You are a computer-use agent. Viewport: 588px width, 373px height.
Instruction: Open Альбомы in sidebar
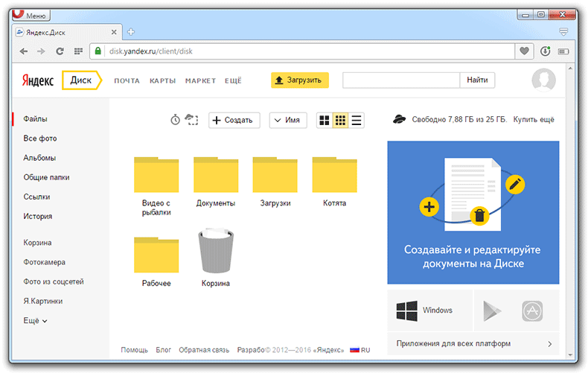point(39,158)
